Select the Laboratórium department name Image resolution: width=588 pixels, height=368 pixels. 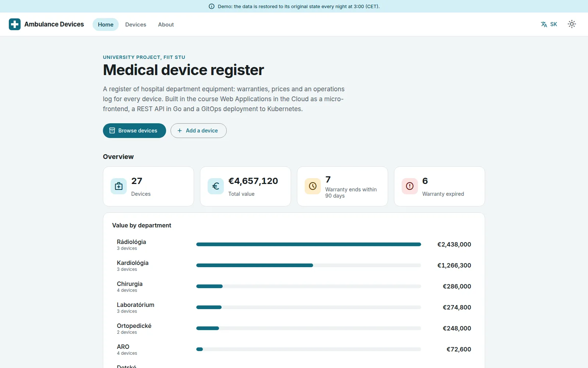click(x=136, y=305)
